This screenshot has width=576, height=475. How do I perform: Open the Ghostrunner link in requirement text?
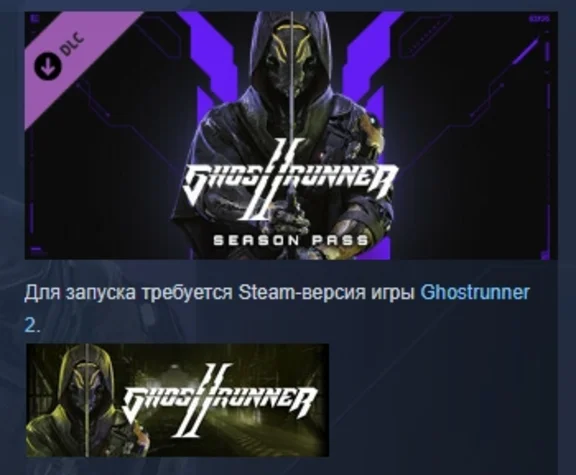(x=475, y=293)
